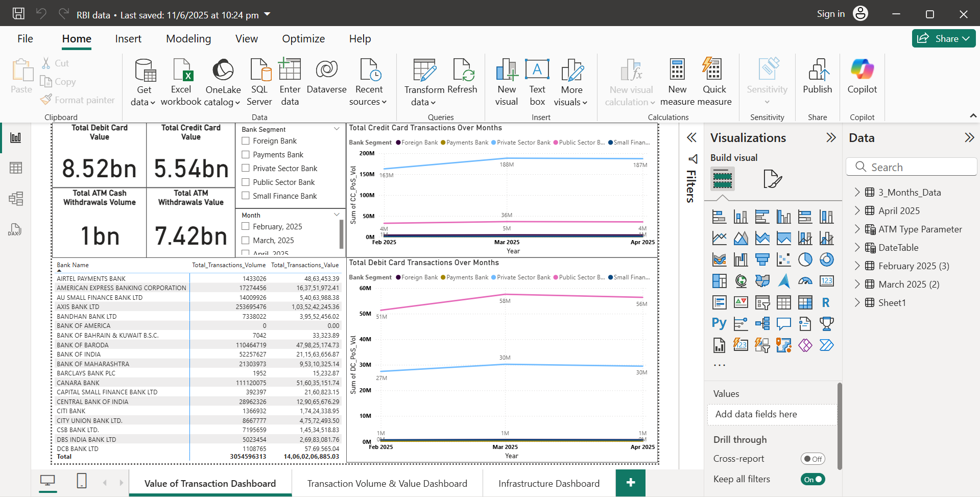Launch Transform data editor
The width and height of the screenshot is (980, 497).
pyautogui.click(x=424, y=82)
